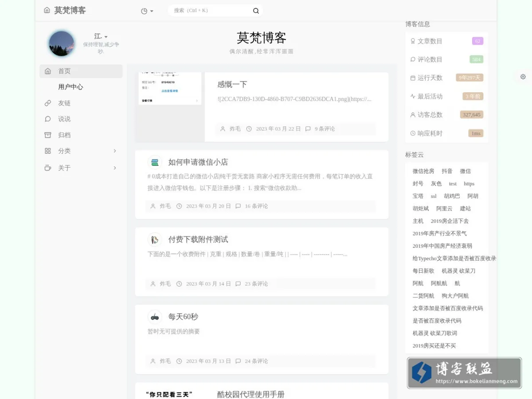Expand the 关于 chevron arrow
532x399 pixels.
pyautogui.click(x=115, y=168)
